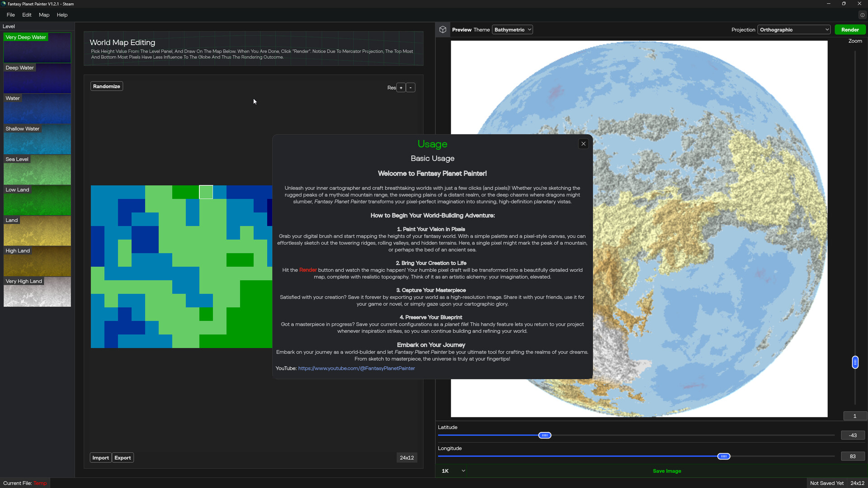The image size is (868, 488).
Task: Adjust the Longitude slider handle
Action: 724,456
